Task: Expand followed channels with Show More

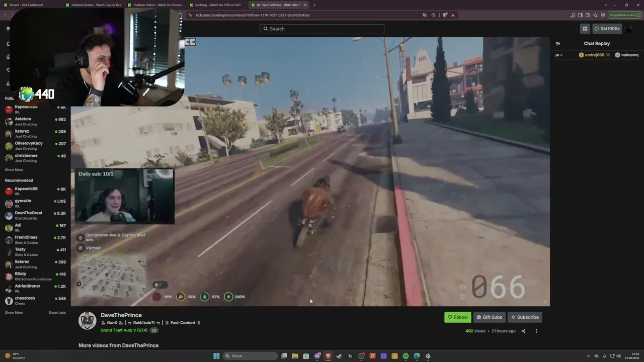Action: (x=14, y=170)
